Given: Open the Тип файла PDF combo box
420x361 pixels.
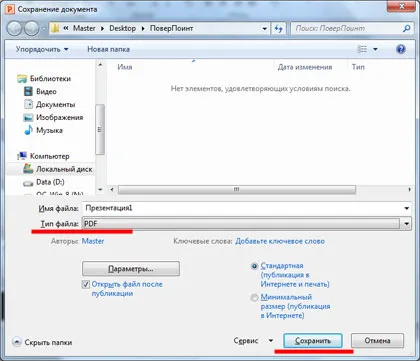Looking at the screenshot, I should tap(246, 224).
